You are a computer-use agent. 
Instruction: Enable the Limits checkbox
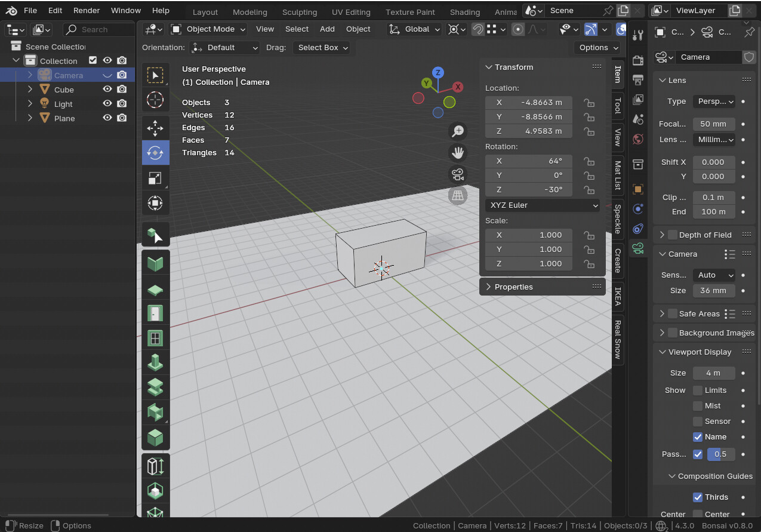[698, 390]
